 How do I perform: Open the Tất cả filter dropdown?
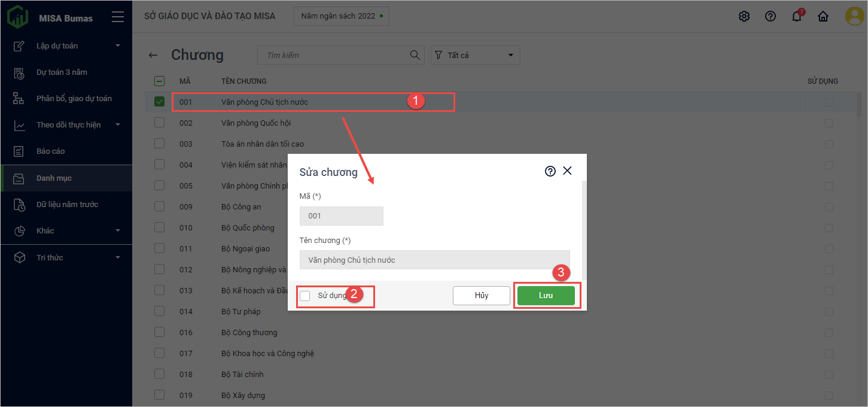coord(476,55)
